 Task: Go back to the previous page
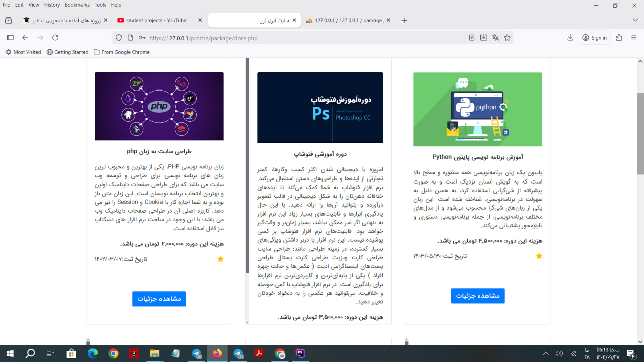click(25, 38)
